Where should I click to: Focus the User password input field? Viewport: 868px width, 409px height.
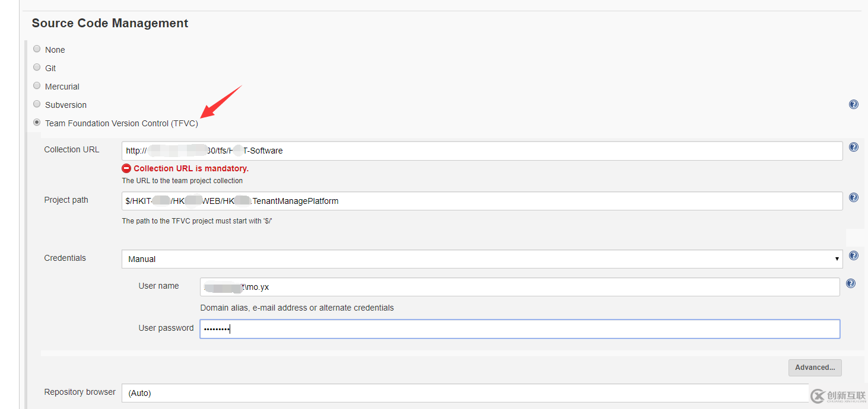point(520,329)
